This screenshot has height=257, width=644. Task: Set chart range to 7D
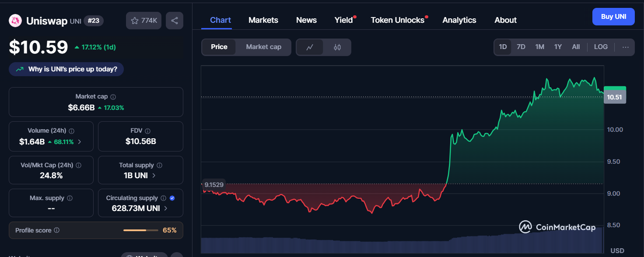tap(521, 47)
